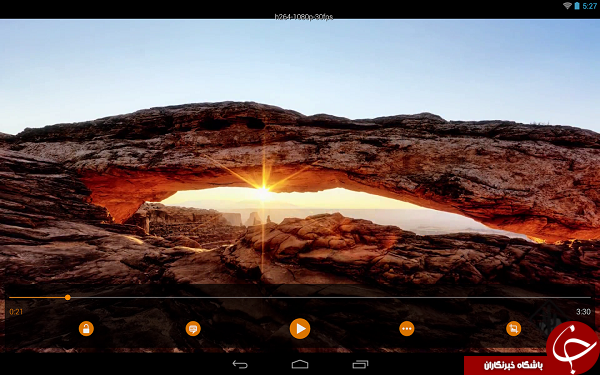Click the 5:27 clock in status bar
The width and height of the screenshot is (600, 375).
[589, 6]
